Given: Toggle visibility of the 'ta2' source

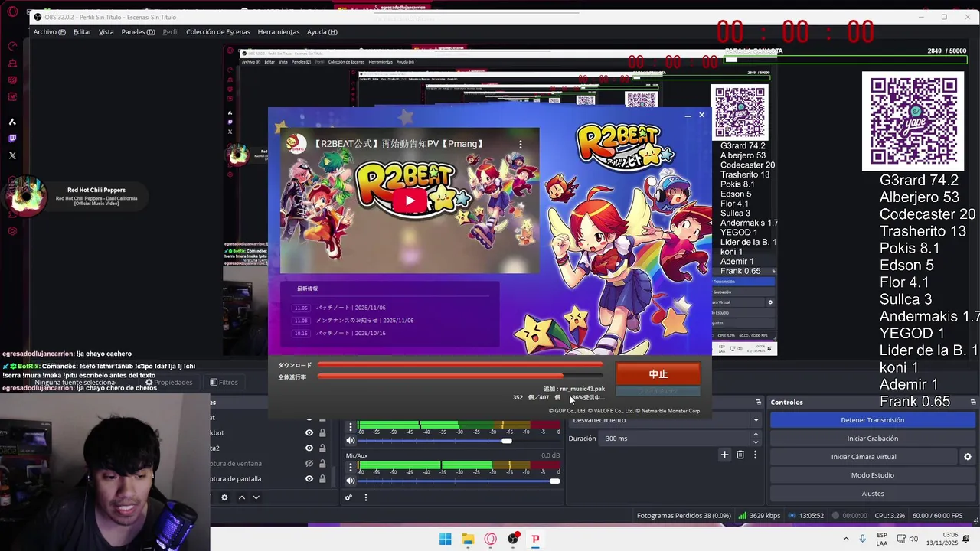Looking at the screenshot, I should [309, 448].
